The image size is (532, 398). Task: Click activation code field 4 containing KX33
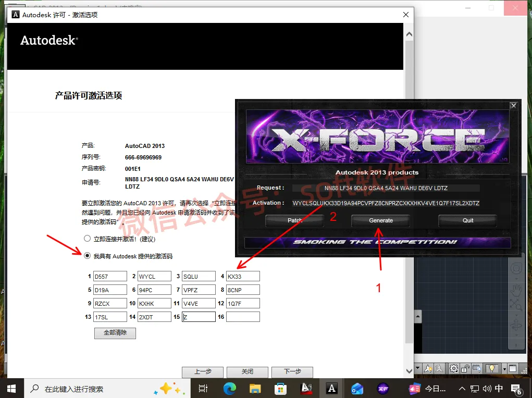tap(243, 276)
